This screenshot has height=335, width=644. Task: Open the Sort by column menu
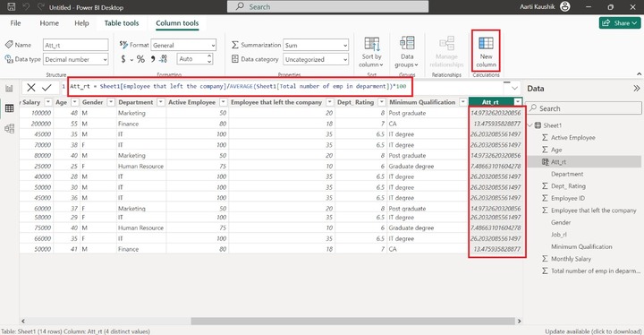point(371,51)
